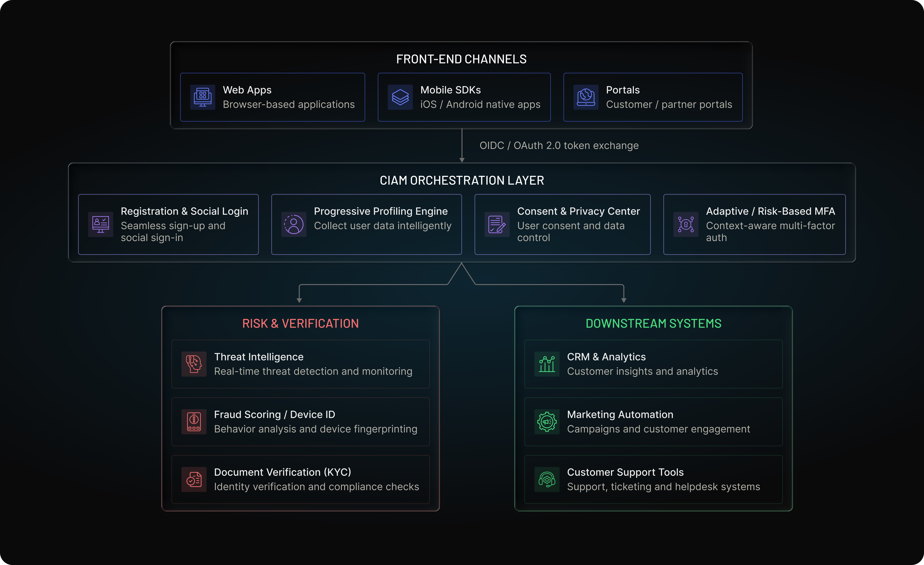Click 'Customer / partner portals' text

tap(669, 105)
